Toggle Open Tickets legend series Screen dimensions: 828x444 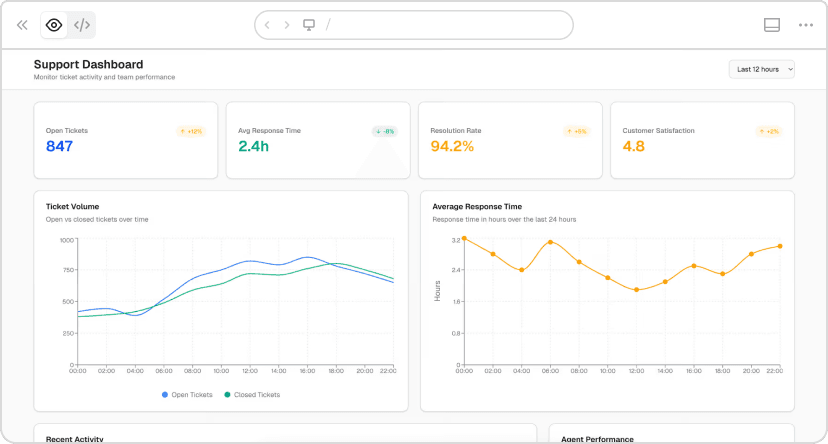point(188,394)
